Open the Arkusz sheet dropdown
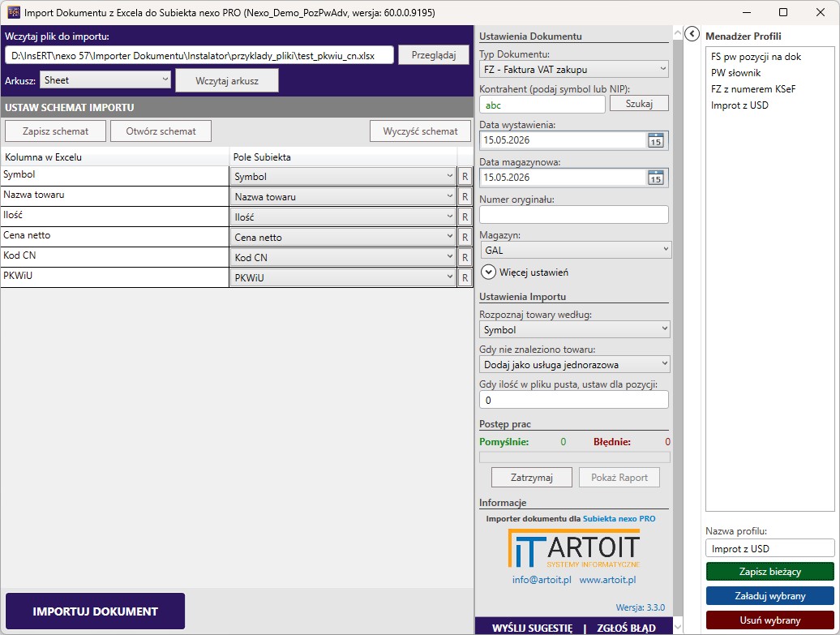Image resolution: width=840 pixels, height=635 pixels. click(105, 80)
